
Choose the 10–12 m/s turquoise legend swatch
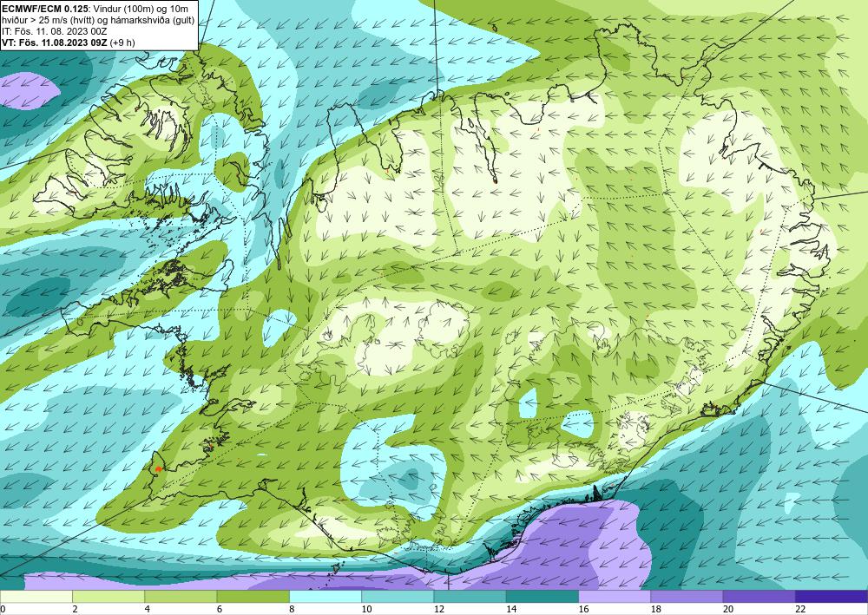click(398, 597)
